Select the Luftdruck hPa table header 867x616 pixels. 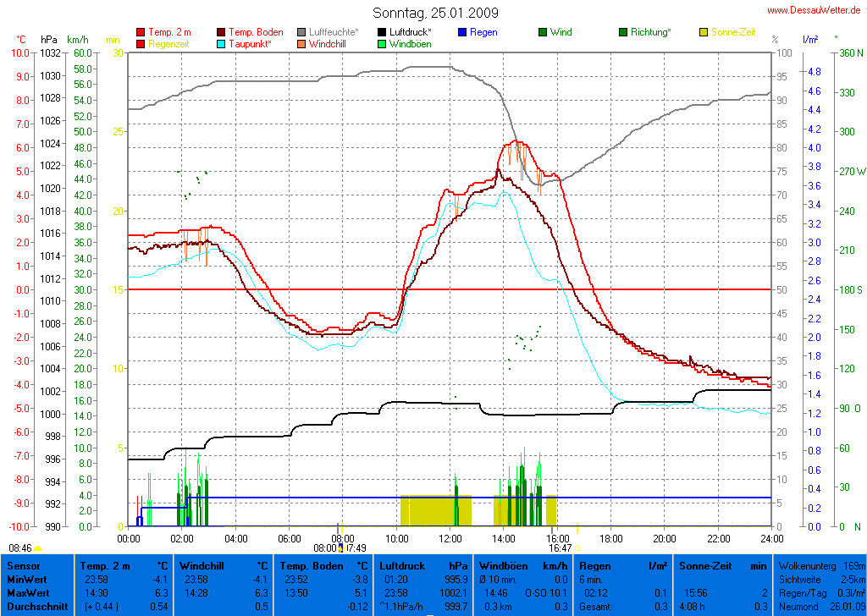[423, 564]
